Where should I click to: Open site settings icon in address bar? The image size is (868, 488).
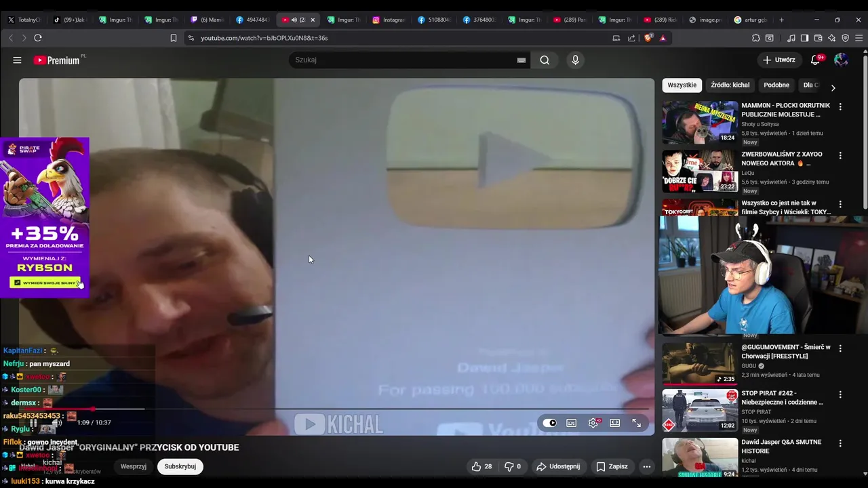pos(191,38)
